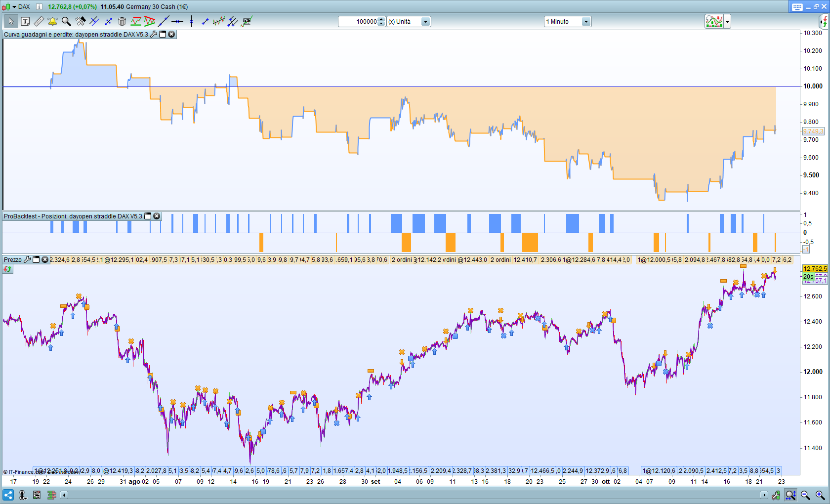Maximize the Curva guadagni e perdite panel
The image size is (830, 504).
coord(163,34)
